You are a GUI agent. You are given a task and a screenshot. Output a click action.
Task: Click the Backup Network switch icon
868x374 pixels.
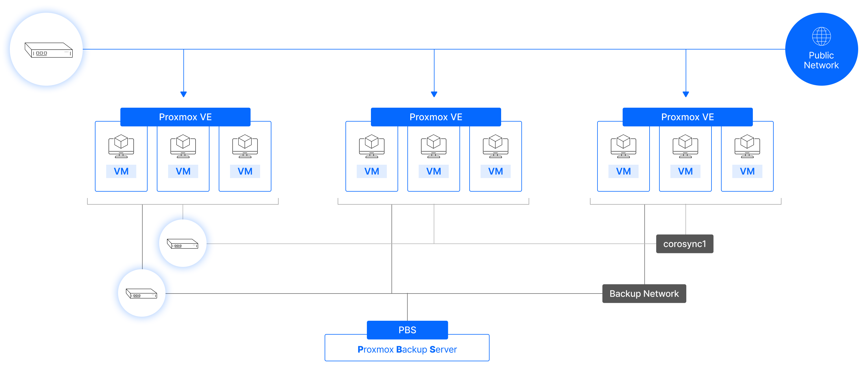click(141, 294)
